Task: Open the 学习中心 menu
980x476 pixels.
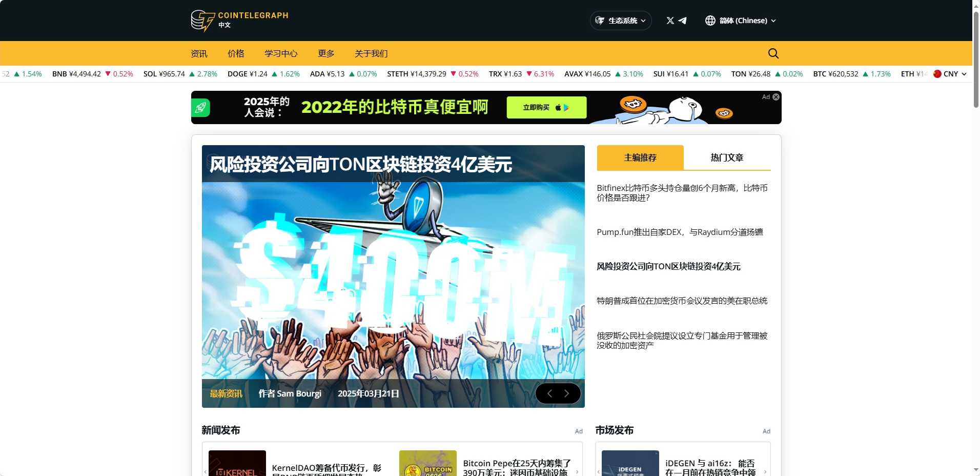Action: click(280, 53)
